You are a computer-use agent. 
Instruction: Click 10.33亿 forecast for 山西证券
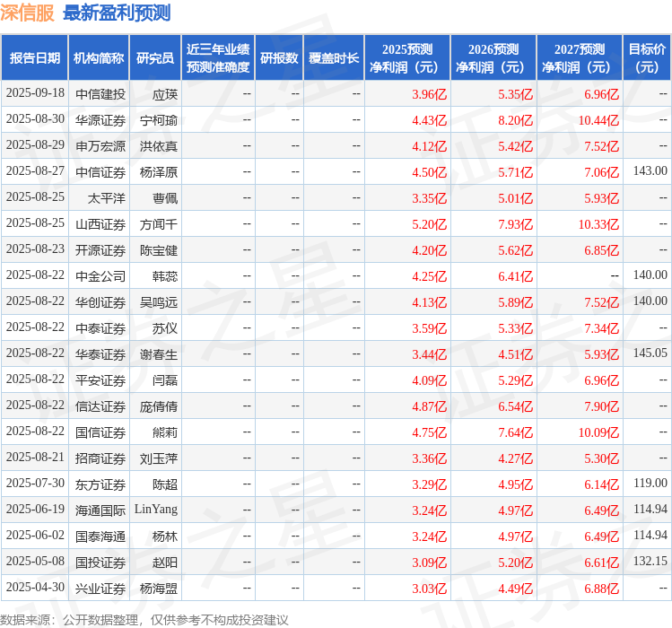[x=598, y=224]
